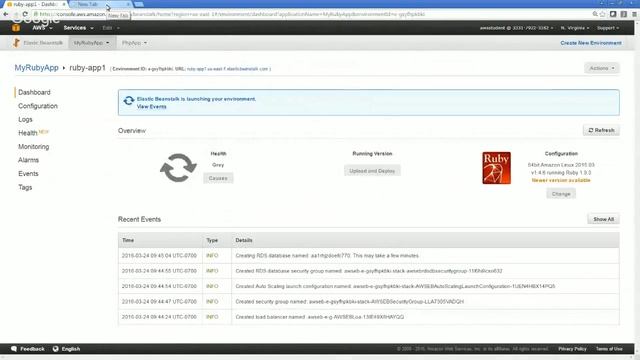Click the 09:45:04 event timestamp
640x360 pixels.
(x=159, y=256)
